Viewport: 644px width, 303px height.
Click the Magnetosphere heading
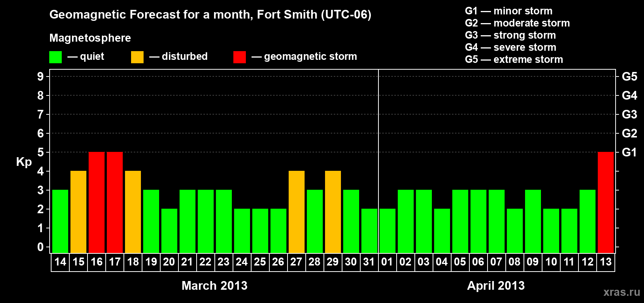(x=90, y=38)
